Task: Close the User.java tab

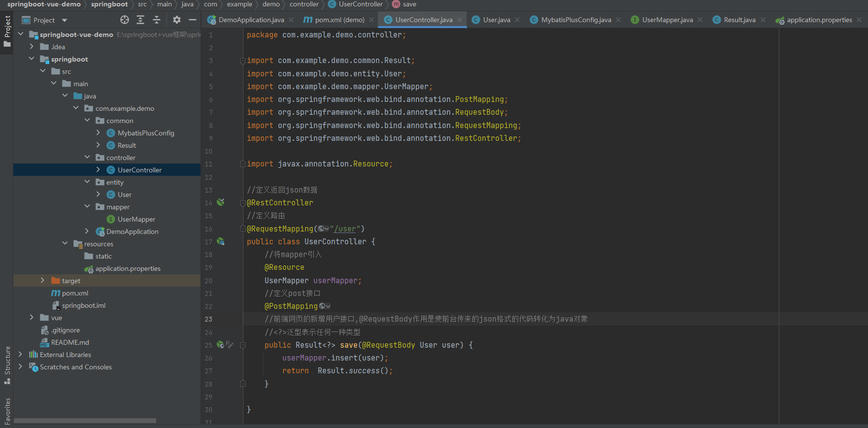Action: pos(517,20)
